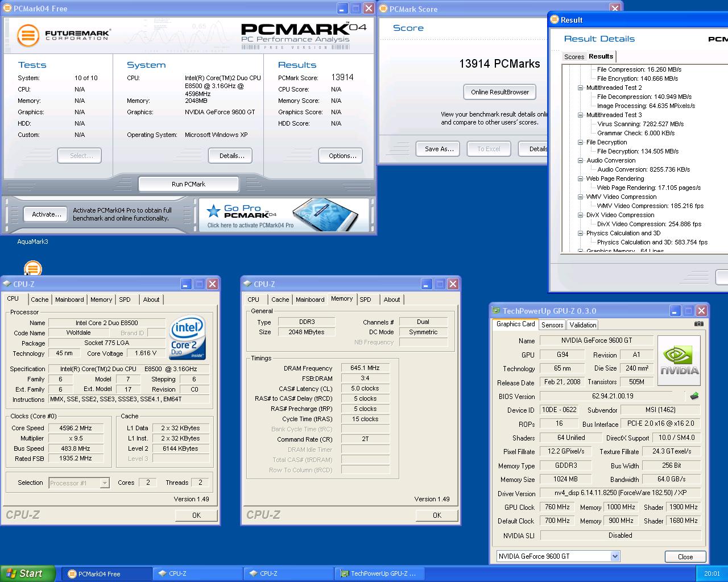
Task: Click the Intel Core 2 Duo logo in CPU-Z
Action: pyautogui.click(x=187, y=336)
